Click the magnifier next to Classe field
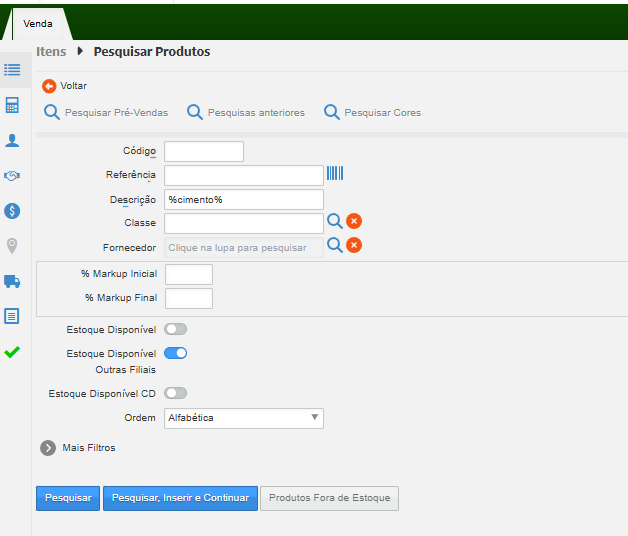Image resolution: width=628 pixels, height=536 pixels. (x=335, y=221)
